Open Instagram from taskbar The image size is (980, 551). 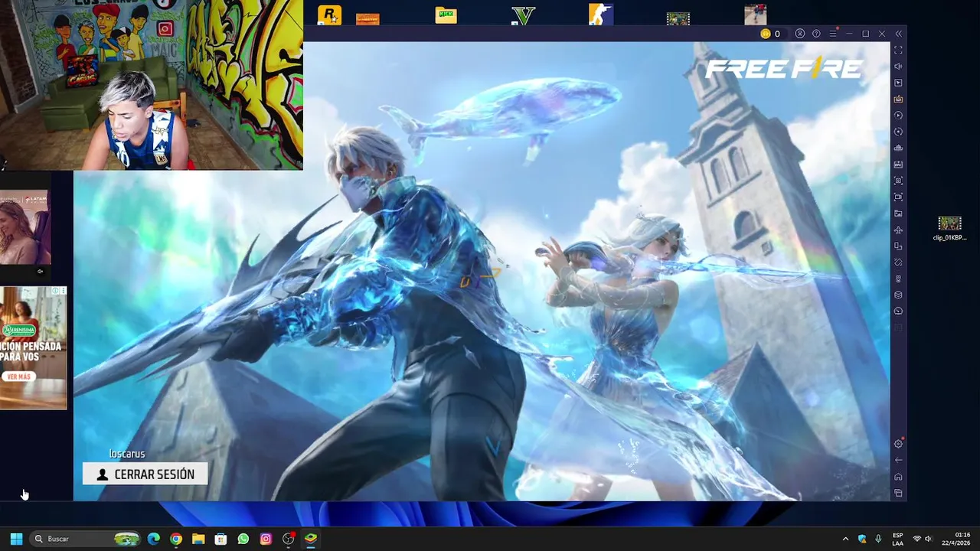click(x=266, y=539)
